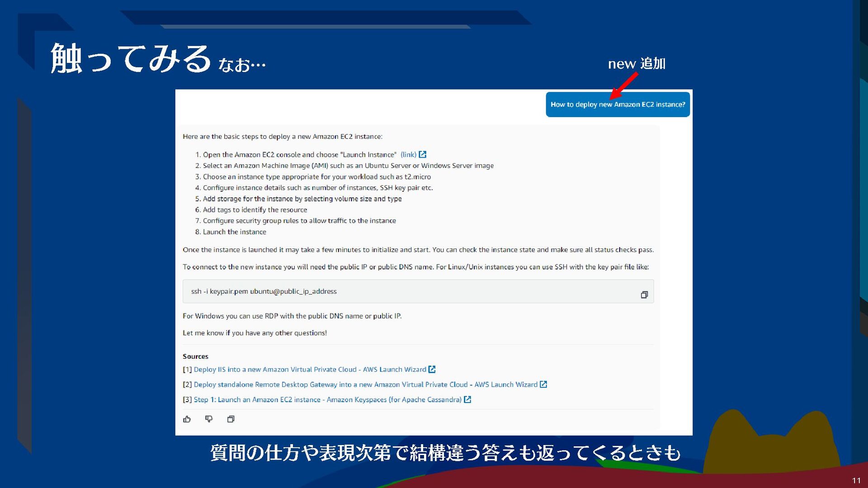Open external icon after Amazon Keyspaces source
The height and width of the screenshot is (488, 868).
click(x=467, y=399)
